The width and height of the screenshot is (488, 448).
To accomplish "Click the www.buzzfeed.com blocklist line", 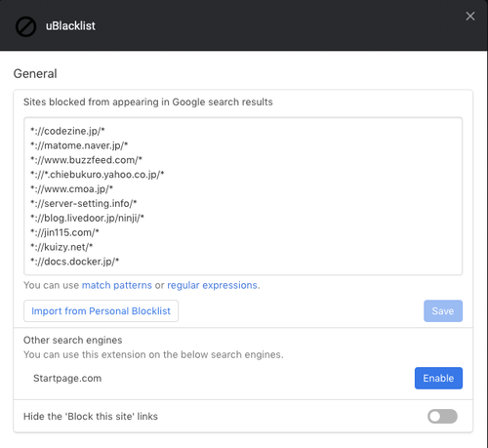I will [x=86, y=160].
